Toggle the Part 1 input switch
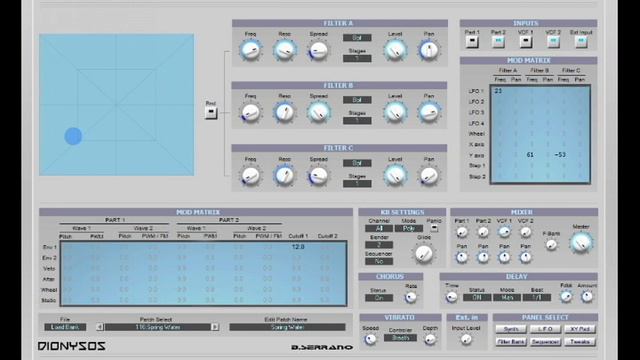Image resolution: width=640 pixels, height=360 pixels. point(472,42)
